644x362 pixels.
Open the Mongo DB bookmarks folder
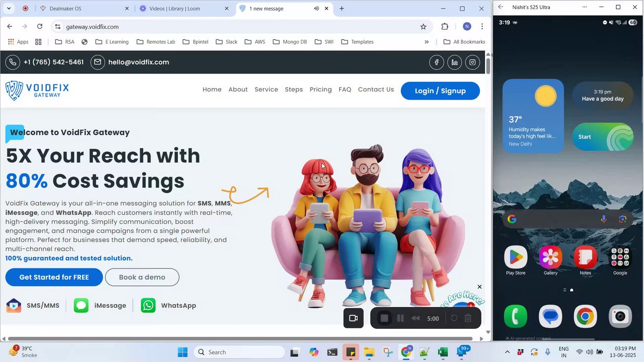click(x=290, y=42)
